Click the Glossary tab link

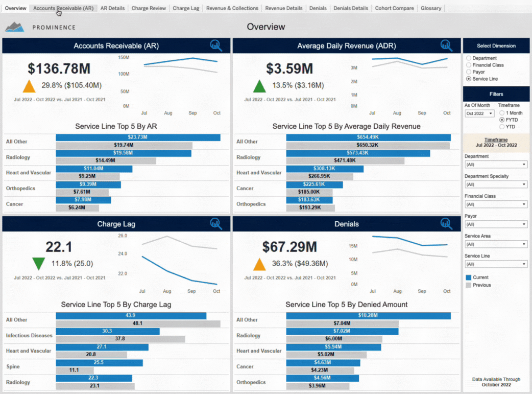[x=431, y=8]
